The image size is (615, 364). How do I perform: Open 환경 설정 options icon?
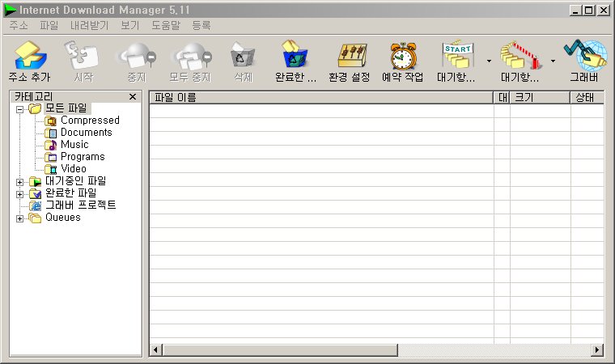pos(352,56)
